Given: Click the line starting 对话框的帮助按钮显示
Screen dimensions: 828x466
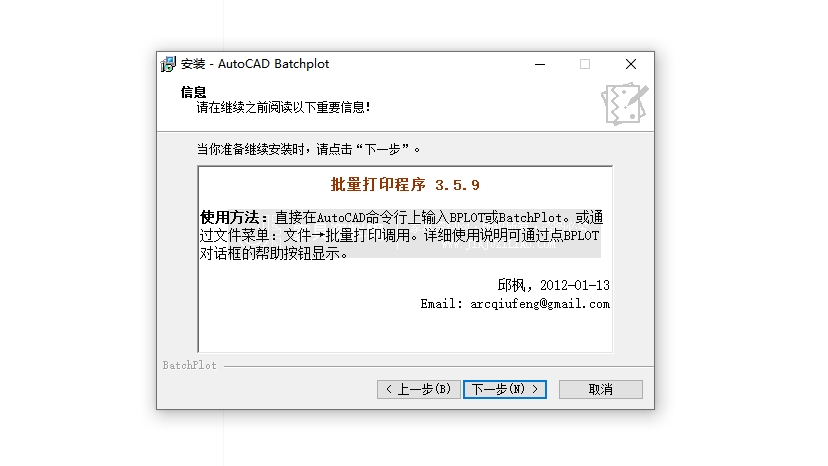Looking at the screenshot, I should click(274, 254).
